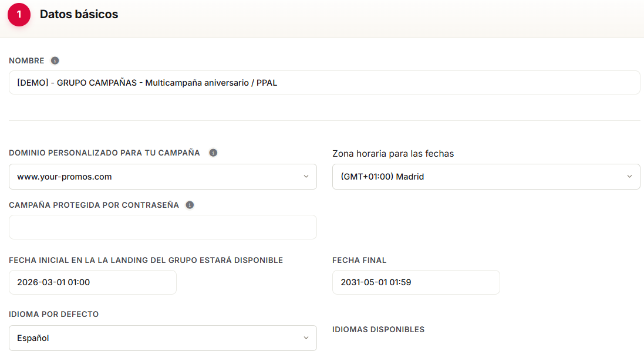Click the IDIOMA POR DEFECTO label
644x358 pixels.
[54, 314]
